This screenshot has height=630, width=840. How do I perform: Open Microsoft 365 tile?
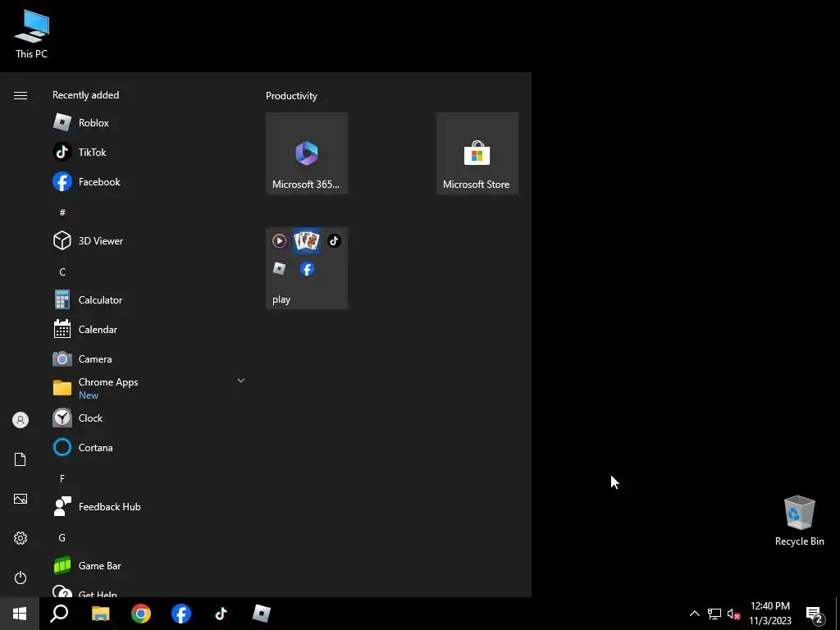(307, 153)
